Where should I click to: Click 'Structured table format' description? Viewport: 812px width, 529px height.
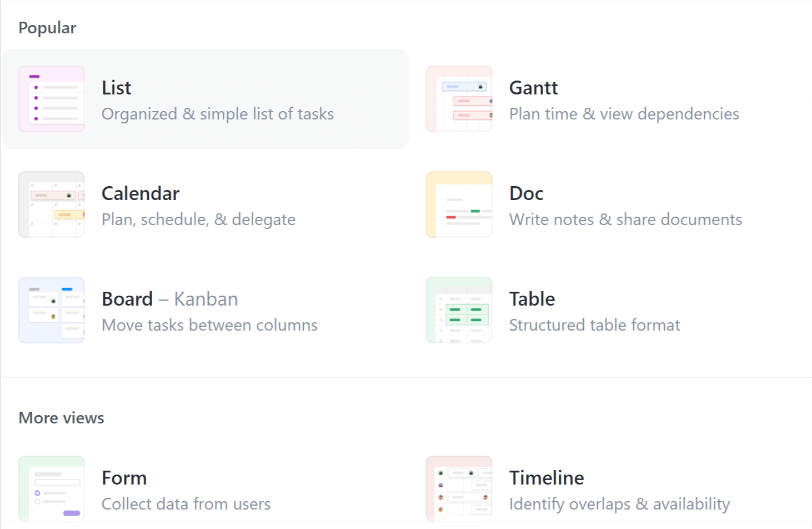click(595, 325)
